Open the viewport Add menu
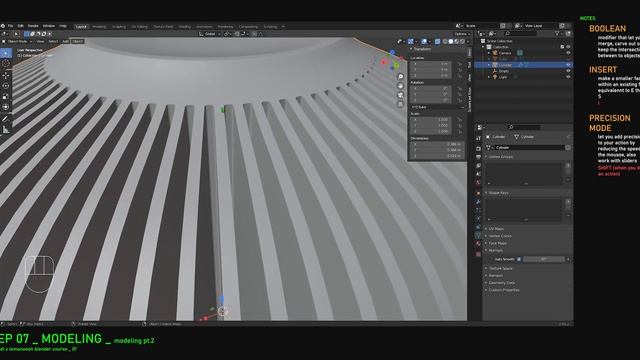Screen dimensions: 640x360 click(x=65, y=41)
